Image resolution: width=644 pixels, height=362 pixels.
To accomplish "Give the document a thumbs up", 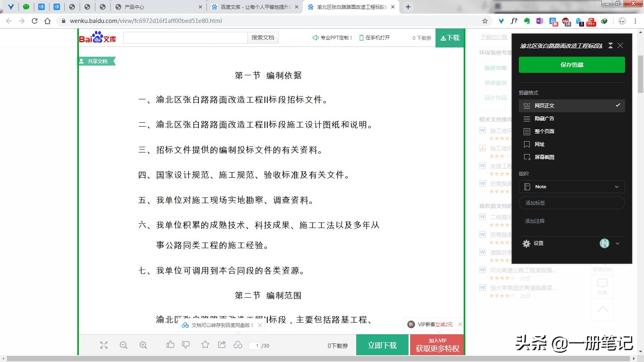I will point(170,345).
